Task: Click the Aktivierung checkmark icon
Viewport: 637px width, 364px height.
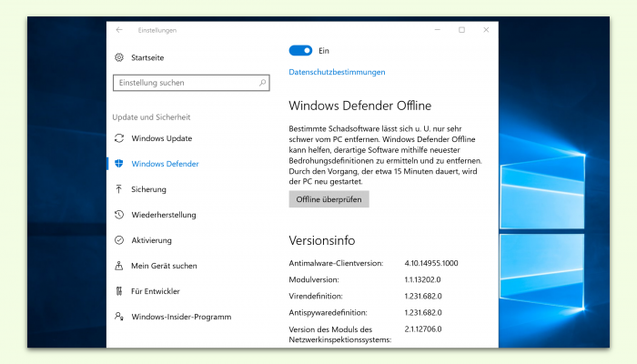Action: coord(119,240)
